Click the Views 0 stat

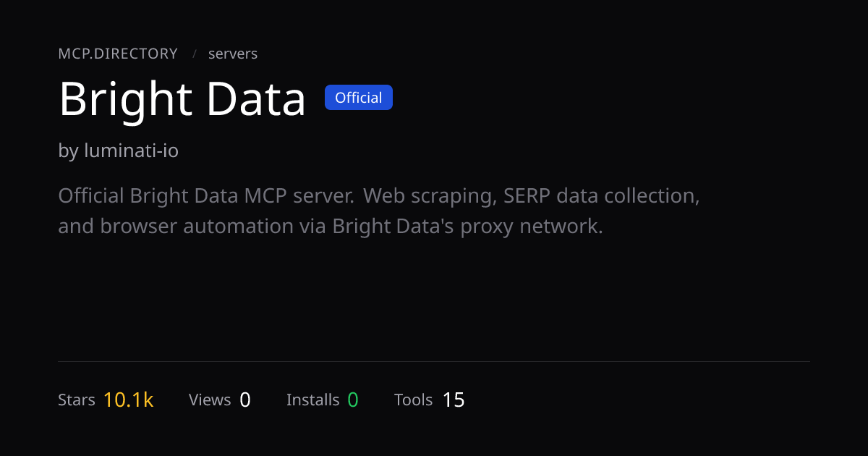tap(220, 400)
